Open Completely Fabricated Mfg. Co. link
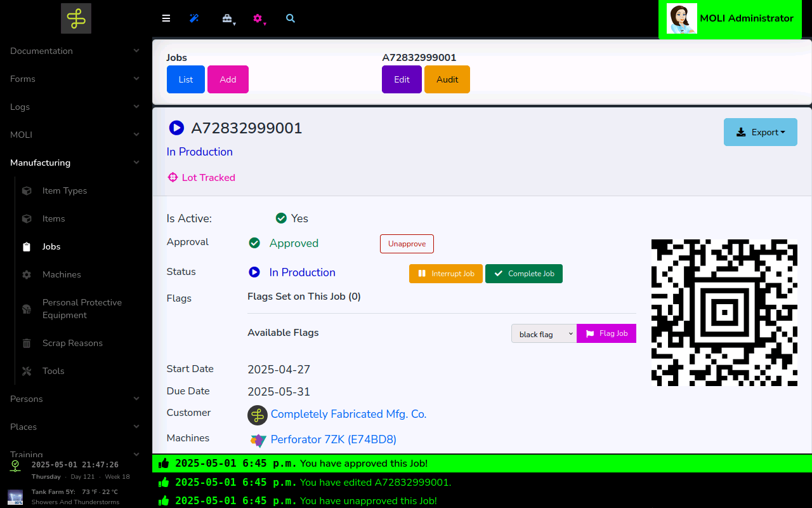The image size is (812, 508). (348, 414)
